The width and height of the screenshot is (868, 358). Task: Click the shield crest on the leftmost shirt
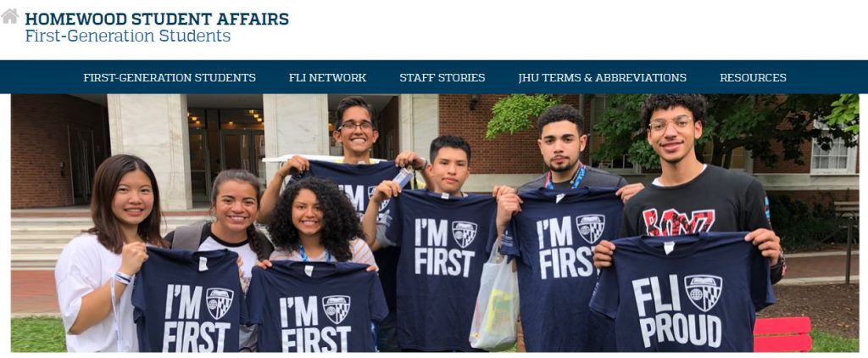point(220,303)
